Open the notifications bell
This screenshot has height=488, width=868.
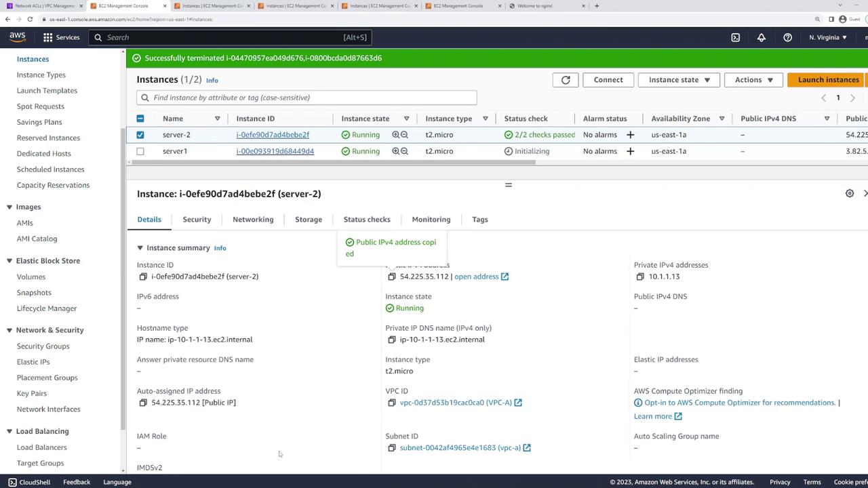[762, 37]
